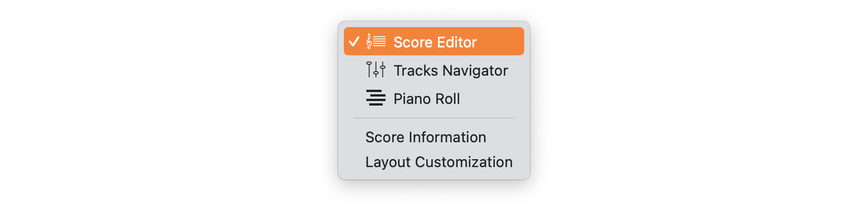Image resolution: width=868 pixels, height=210 pixels.
Task: Click the checkmark beside Score Editor
Action: pos(354,42)
